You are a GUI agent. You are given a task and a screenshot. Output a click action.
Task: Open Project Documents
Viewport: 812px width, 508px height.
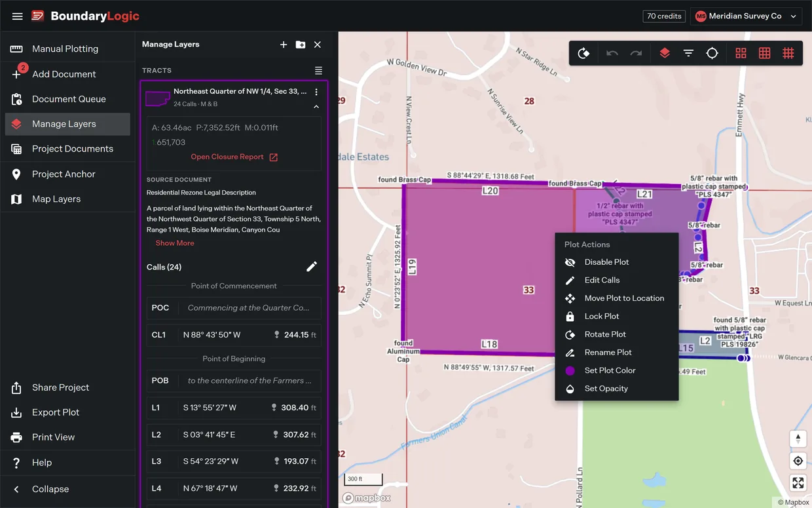coord(67,149)
